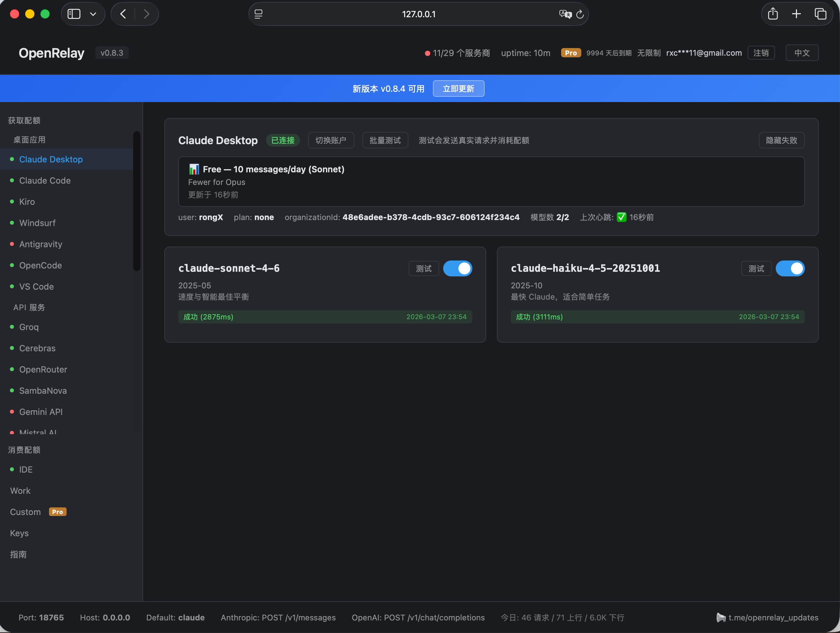Click the green heartbeat checkmark icon
Viewport: 840px width, 633px height.
[622, 217]
